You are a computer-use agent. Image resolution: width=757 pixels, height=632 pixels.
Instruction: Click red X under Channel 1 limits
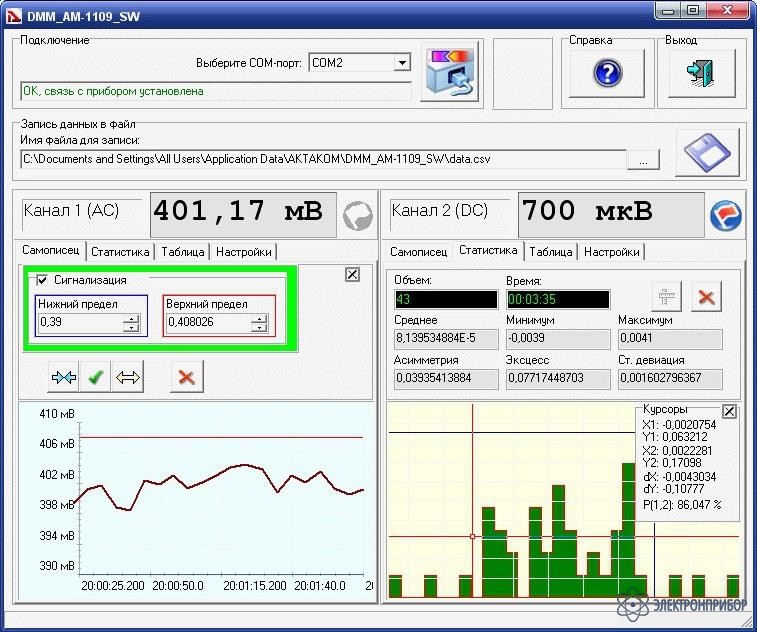pyautogui.click(x=184, y=377)
